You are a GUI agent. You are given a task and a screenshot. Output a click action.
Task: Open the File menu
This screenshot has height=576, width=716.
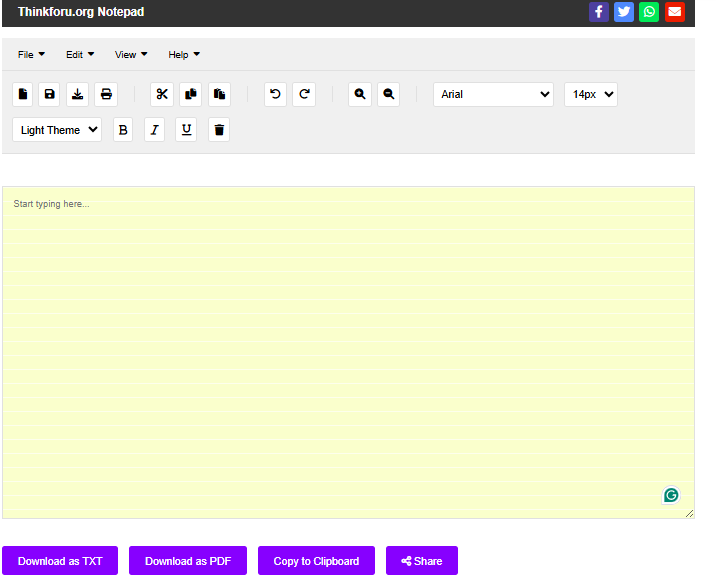click(31, 55)
